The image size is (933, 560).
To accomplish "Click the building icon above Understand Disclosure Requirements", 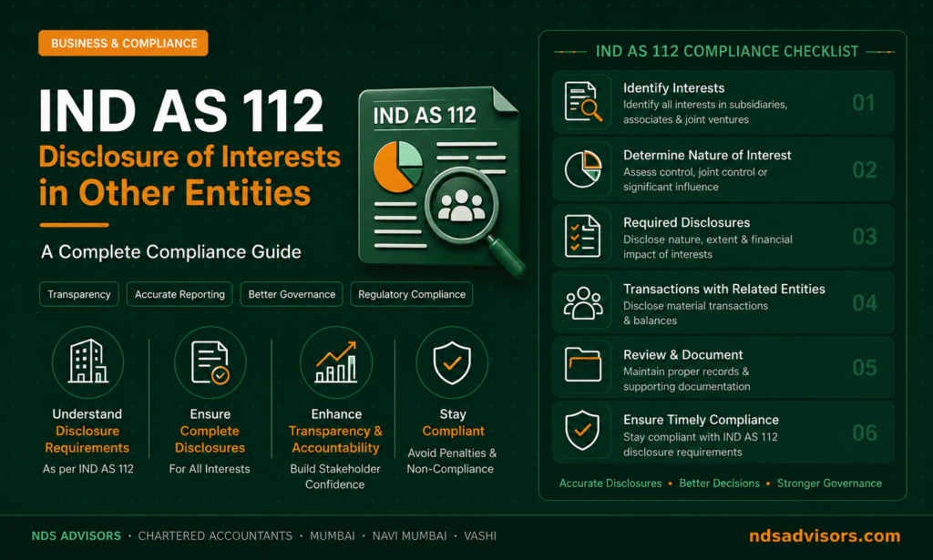I will coord(87,361).
